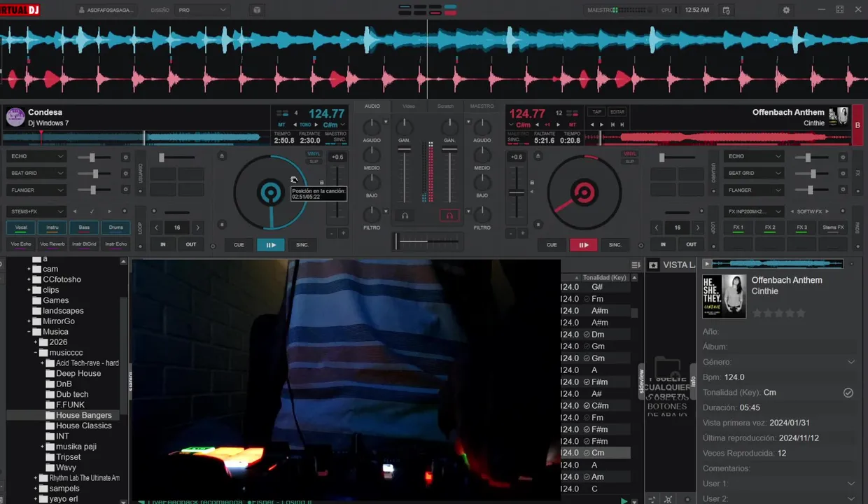Open FLANGER effect settings gear on left deck
The image size is (868, 504).
pos(126,190)
